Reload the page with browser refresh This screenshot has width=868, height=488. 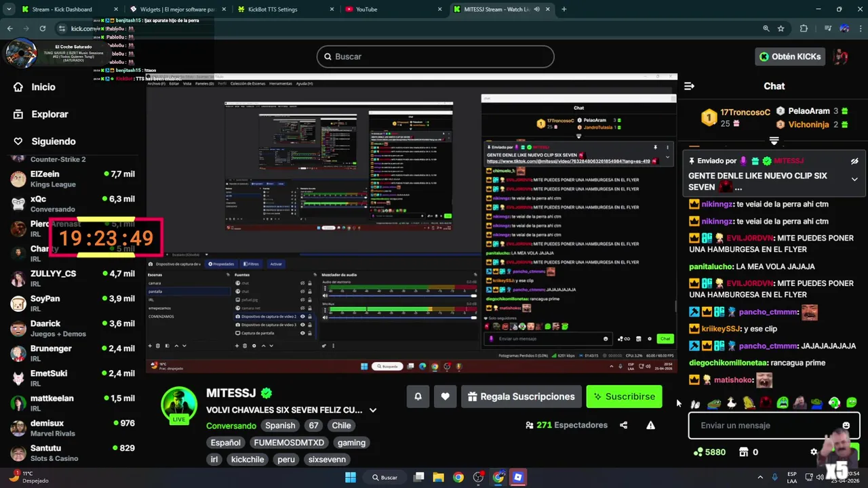tap(43, 28)
